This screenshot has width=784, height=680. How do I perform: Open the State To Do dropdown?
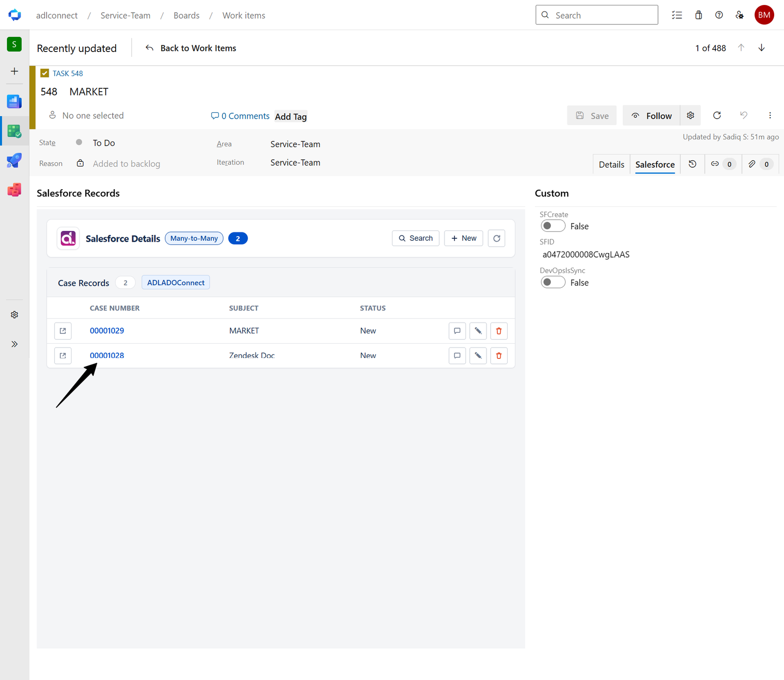103,143
